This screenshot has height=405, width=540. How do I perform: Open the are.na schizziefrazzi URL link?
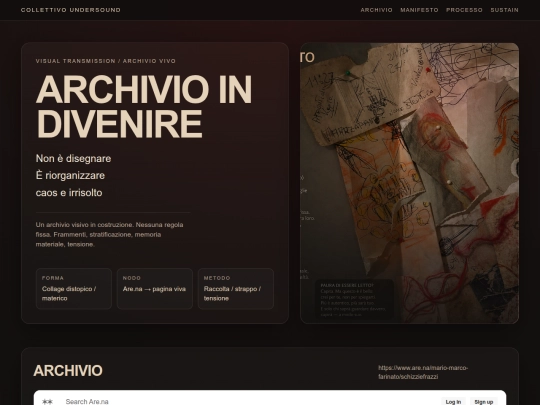tap(423, 372)
